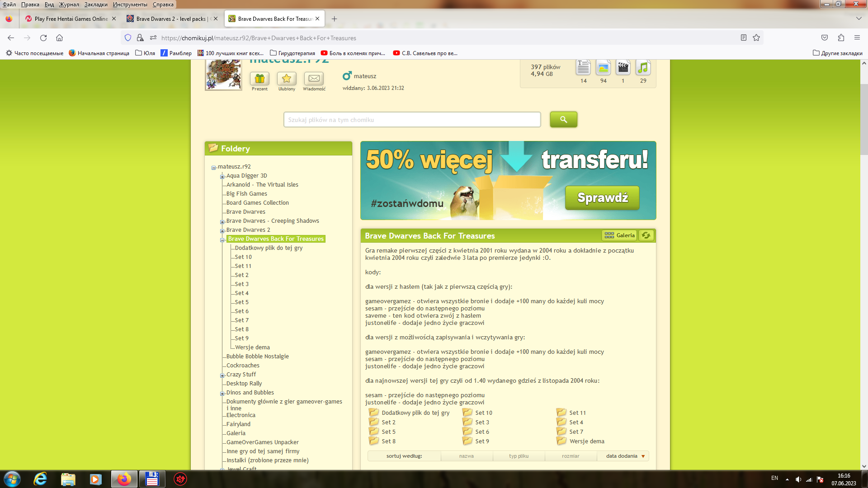Open the list all tabs dropdown
Viewport: 868px width, 488px height.
[859, 19]
